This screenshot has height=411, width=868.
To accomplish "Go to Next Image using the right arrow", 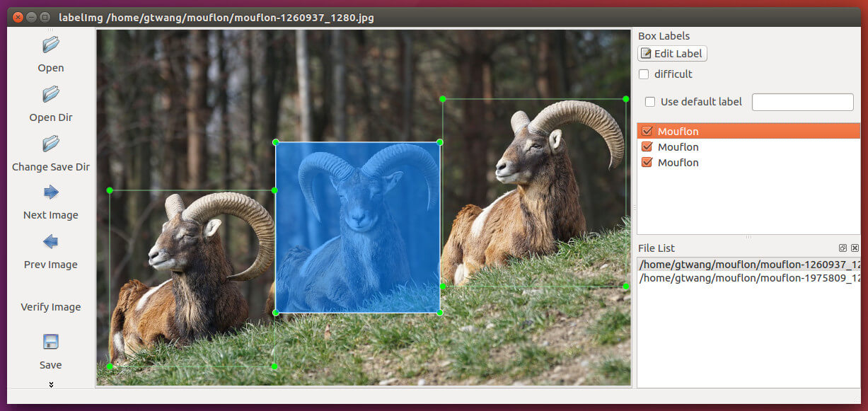I will [51, 192].
